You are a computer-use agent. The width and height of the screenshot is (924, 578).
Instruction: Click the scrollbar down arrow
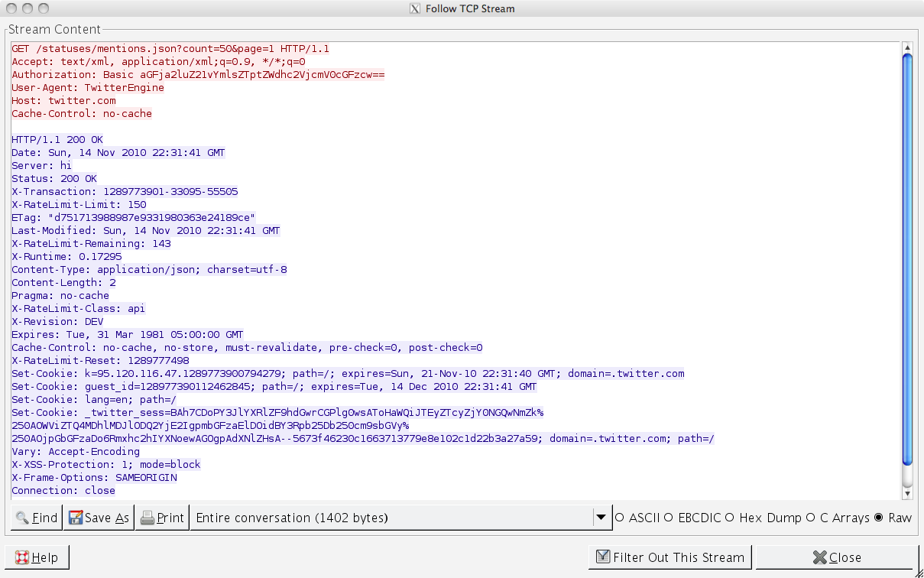908,493
